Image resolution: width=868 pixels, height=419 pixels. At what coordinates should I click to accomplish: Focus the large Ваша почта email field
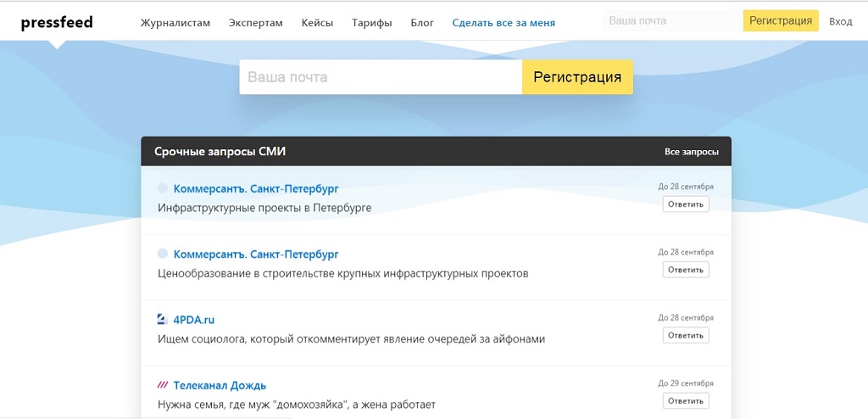point(381,77)
